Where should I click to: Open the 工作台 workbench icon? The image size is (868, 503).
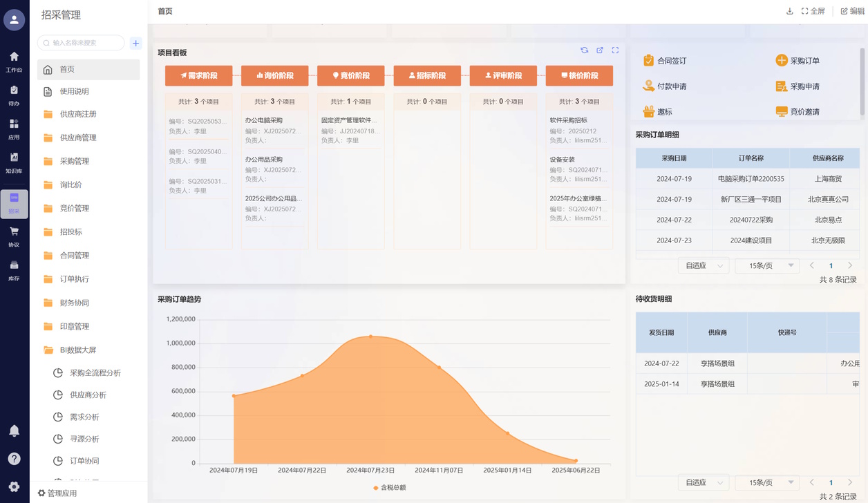[x=14, y=61]
